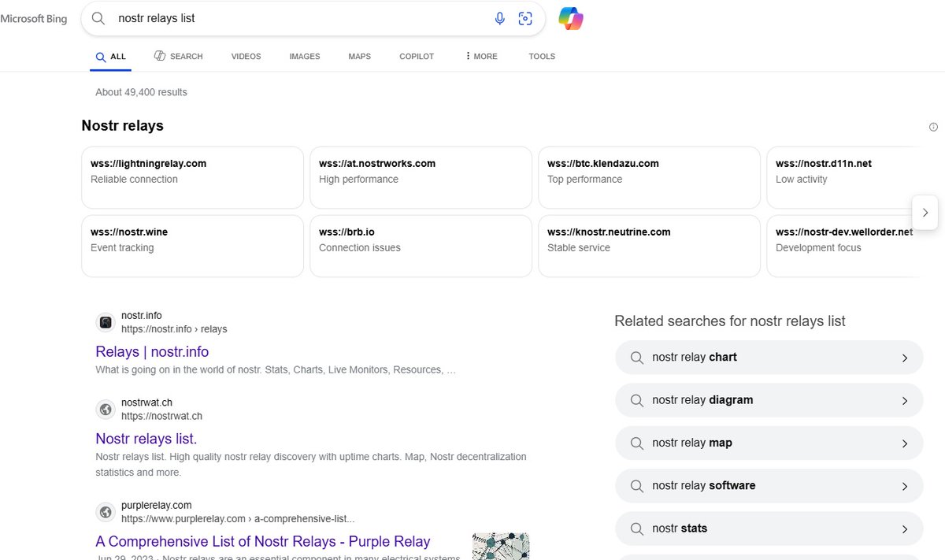The height and width of the screenshot is (560, 945).
Task: Click purplerelay.com site name text
Action: [x=157, y=506]
